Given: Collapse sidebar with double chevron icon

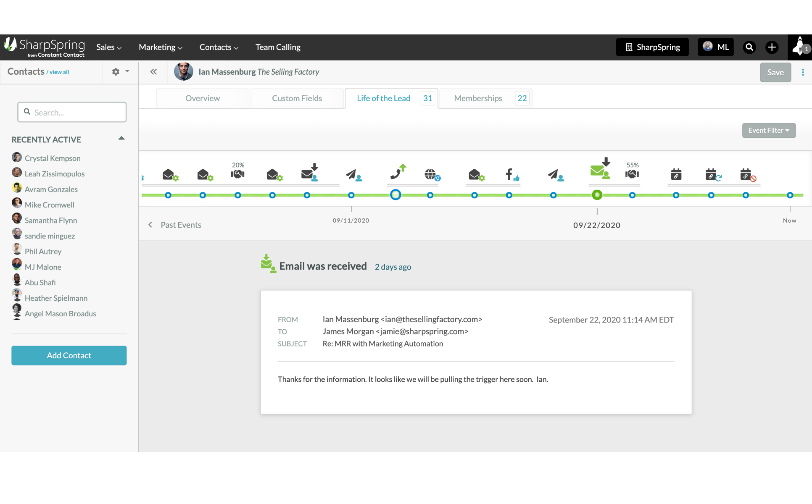Looking at the screenshot, I should coord(153,72).
